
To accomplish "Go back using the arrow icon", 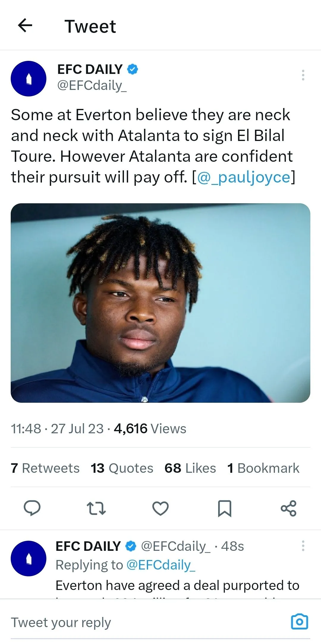I will 25,25.
